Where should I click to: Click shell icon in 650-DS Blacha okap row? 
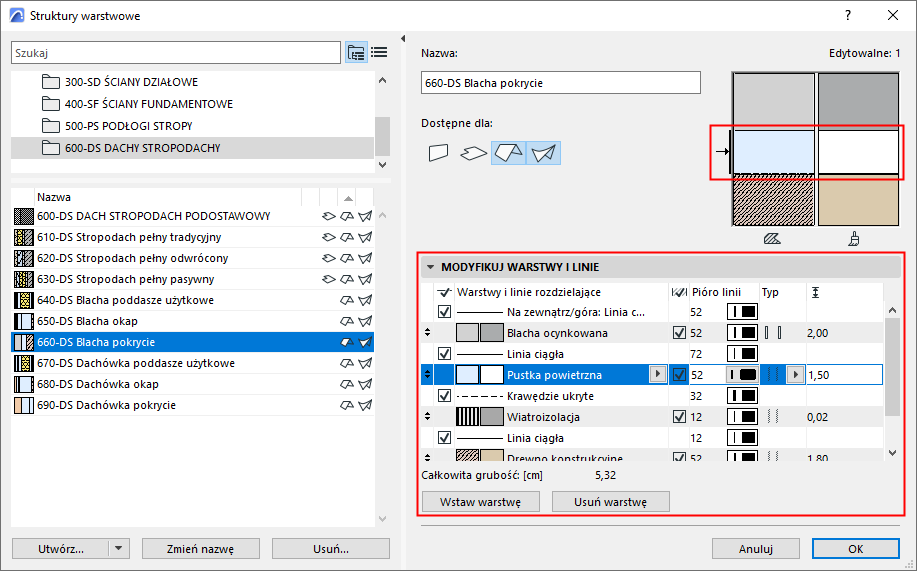point(366,321)
